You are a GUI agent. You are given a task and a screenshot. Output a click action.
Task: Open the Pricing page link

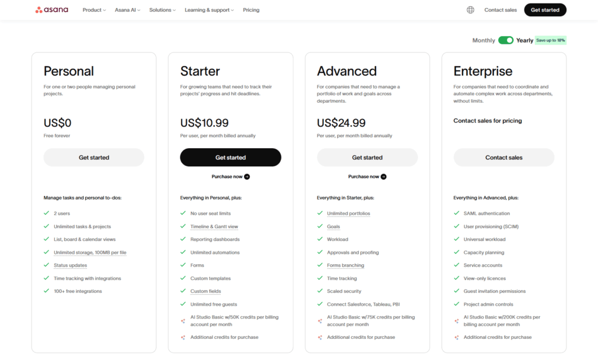point(251,10)
